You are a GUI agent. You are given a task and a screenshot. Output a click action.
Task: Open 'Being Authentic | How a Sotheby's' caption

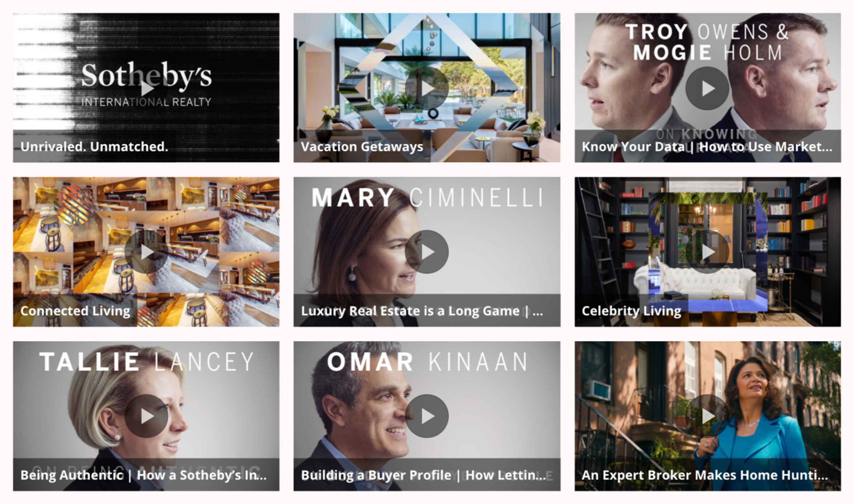(144, 475)
